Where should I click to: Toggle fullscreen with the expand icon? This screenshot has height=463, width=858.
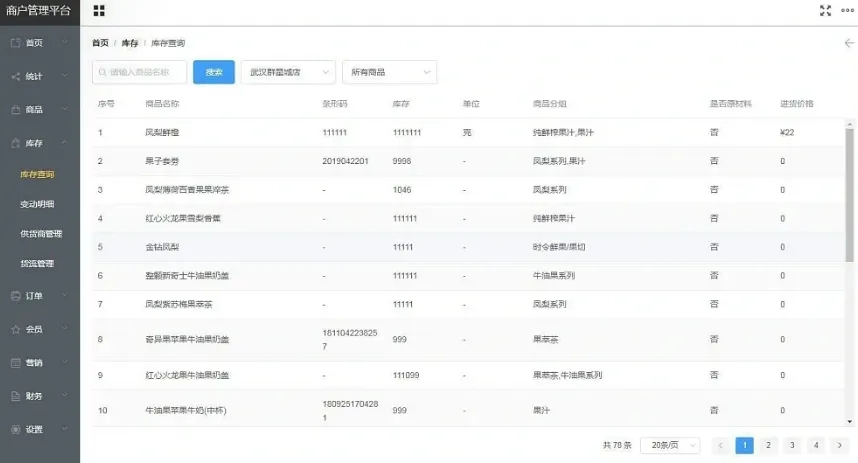point(825,11)
